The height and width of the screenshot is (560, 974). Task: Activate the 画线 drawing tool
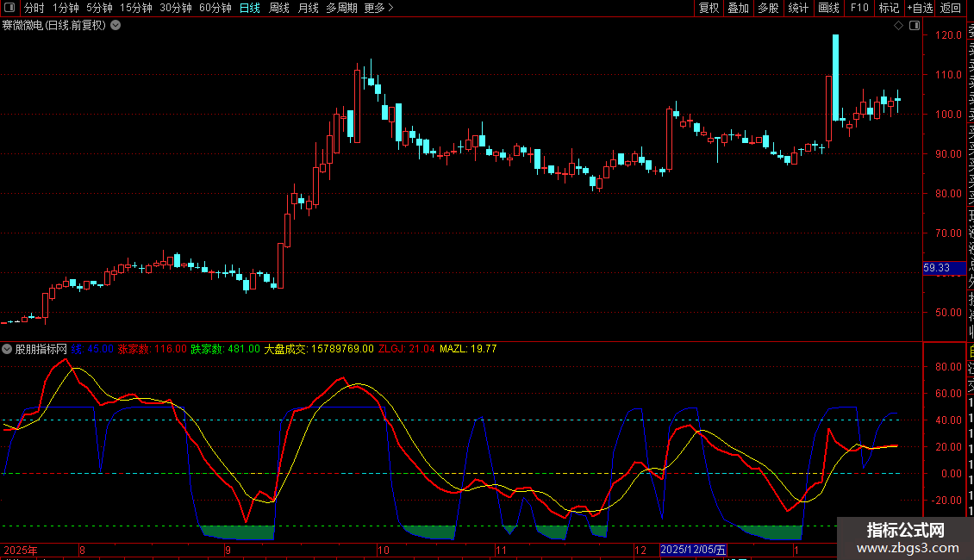[x=828, y=8]
